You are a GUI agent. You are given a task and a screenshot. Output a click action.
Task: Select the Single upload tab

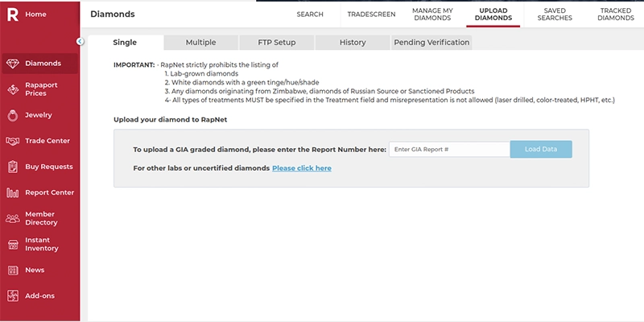point(126,43)
